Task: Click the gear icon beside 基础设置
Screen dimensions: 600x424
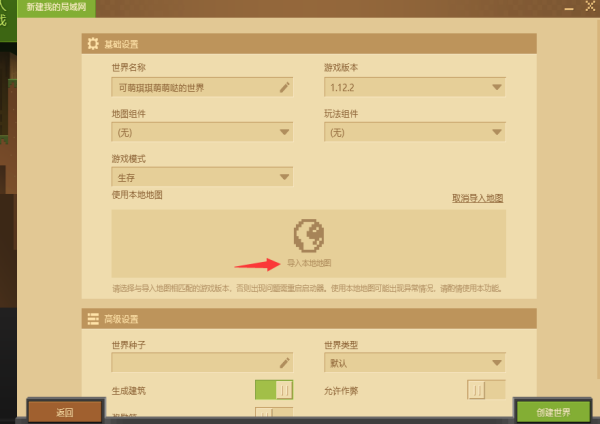Action: click(x=93, y=44)
